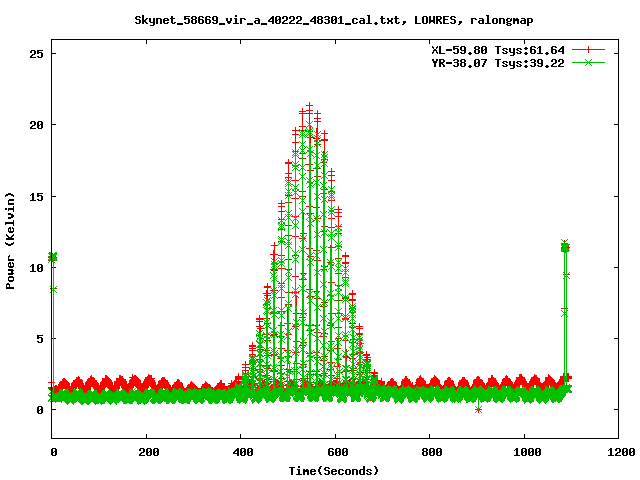Click the y-axis tick label 25
Image resolution: width=640 pixels, height=480 pixels.
click(37, 54)
